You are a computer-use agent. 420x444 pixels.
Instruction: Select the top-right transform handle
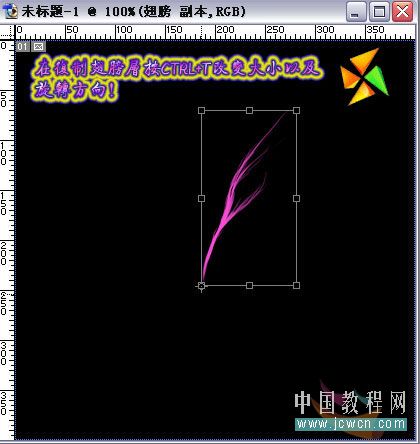pos(296,110)
